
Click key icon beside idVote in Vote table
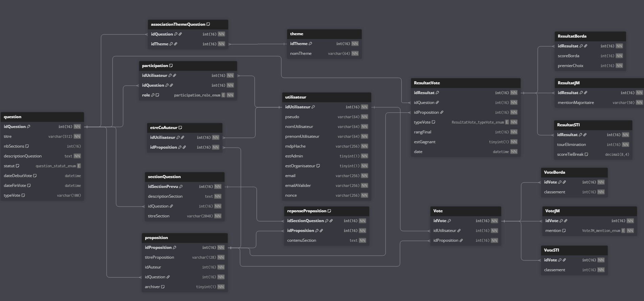pyautogui.click(x=449, y=221)
